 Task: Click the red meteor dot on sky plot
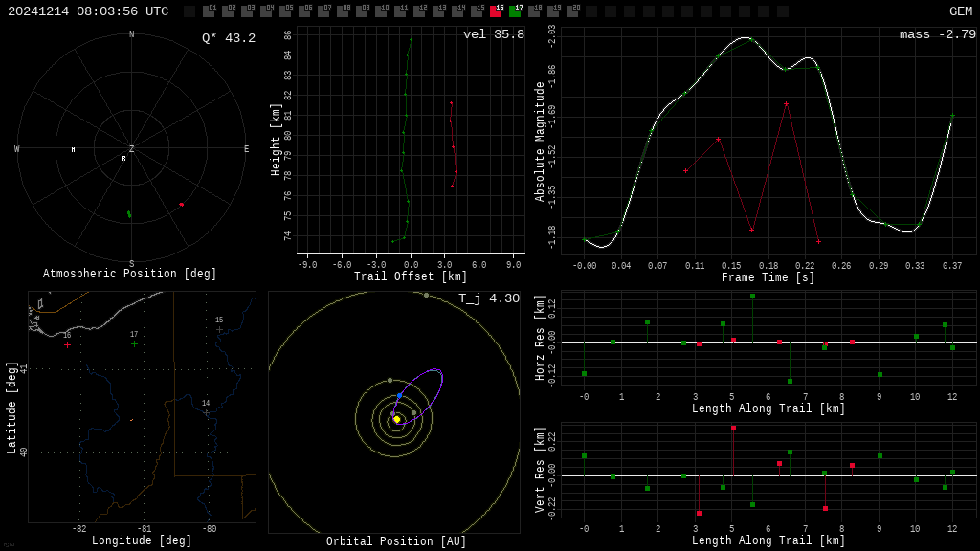pyautogui.click(x=181, y=204)
